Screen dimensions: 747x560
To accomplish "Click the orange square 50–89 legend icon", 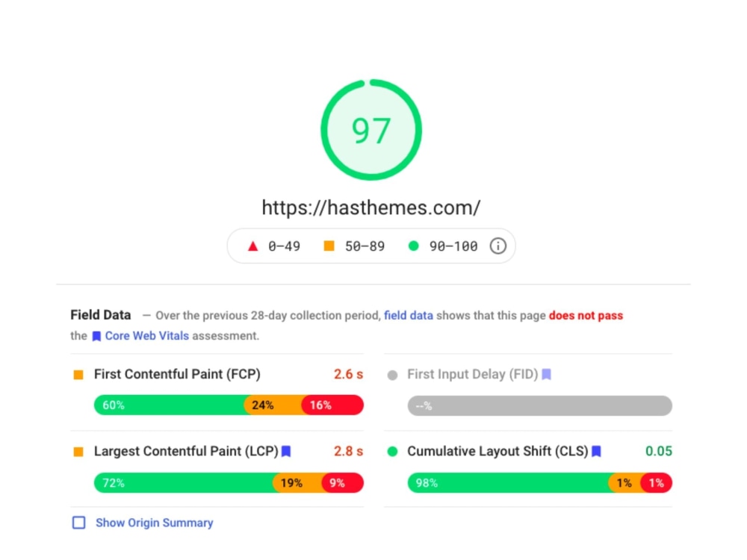I will 329,246.
